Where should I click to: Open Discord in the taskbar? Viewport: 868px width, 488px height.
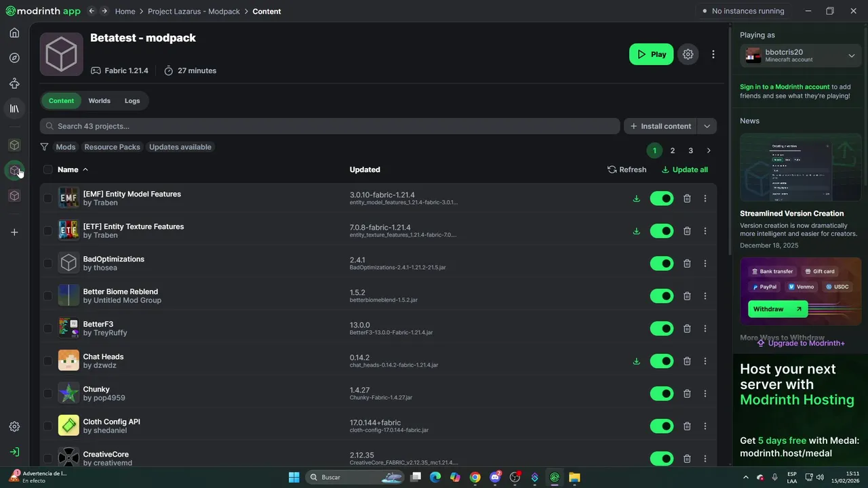[496, 477]
